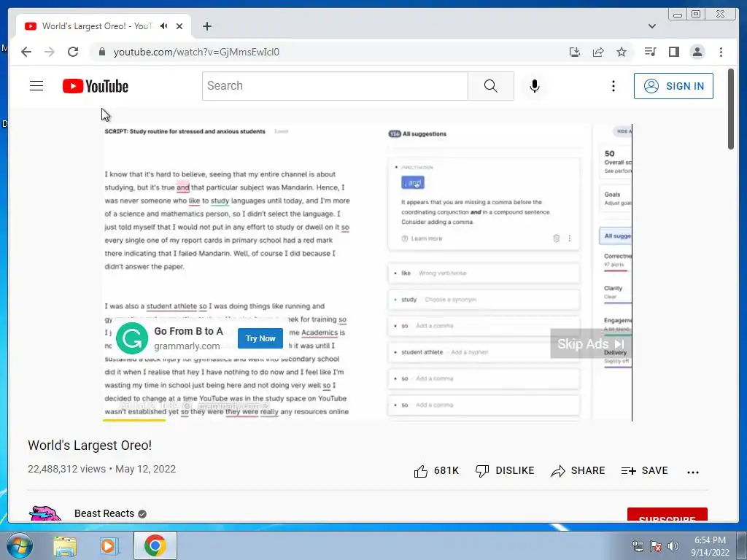Click Try Now on Grammarly ad
This screenshot has height=560, width=747.
click(x=260, y=338)
